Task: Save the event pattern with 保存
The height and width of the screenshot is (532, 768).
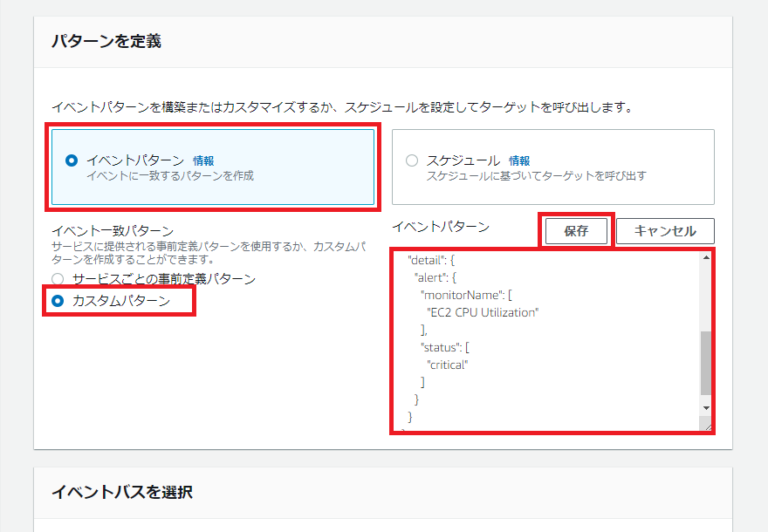Action: click(x=576, y=230)
